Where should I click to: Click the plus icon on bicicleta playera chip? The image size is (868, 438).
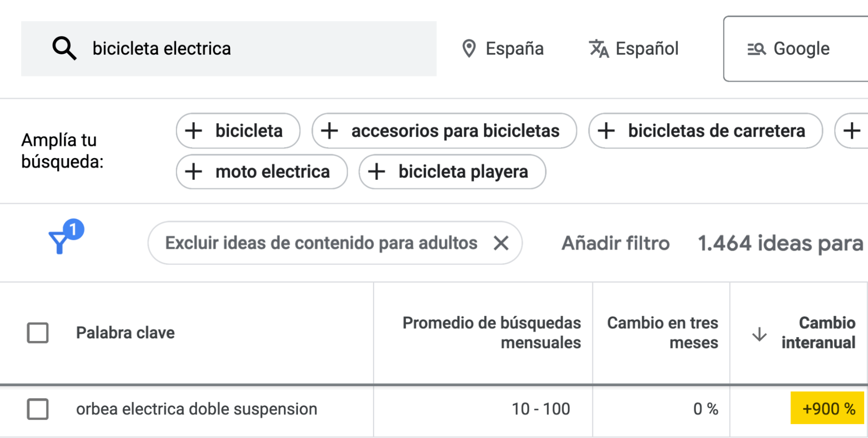(377, 172)
